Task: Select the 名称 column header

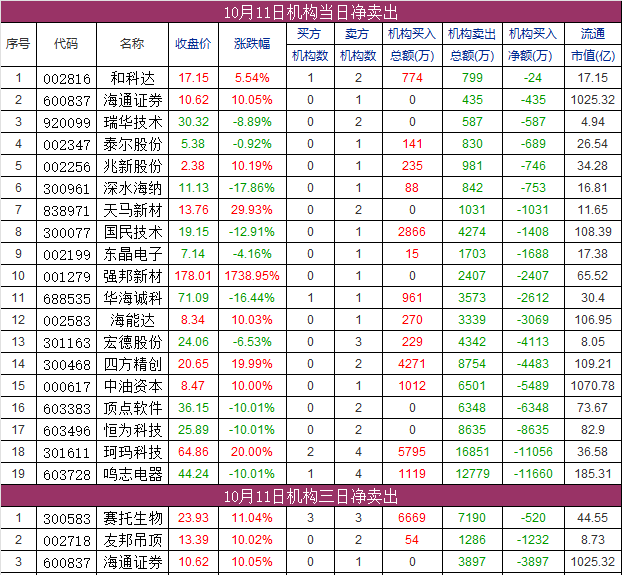Action: (x=132, y=44)
